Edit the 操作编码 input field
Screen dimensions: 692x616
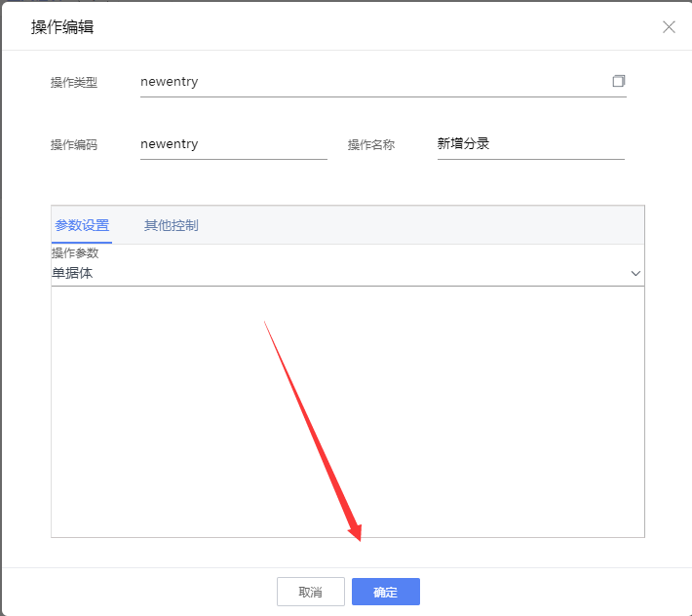234,144
